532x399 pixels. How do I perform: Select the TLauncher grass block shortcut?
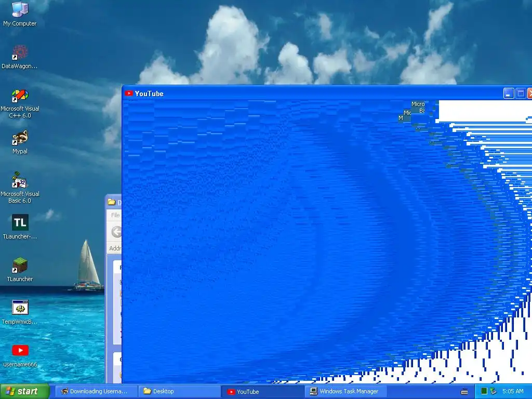click(x=20, y=270)
